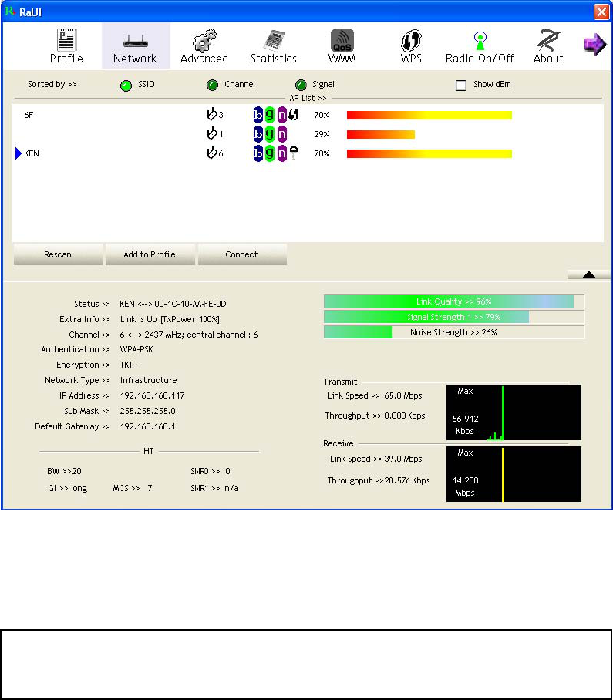Open the Profile page icon
This screenshot has height=700, width=613.
click(x=66, y=40)
